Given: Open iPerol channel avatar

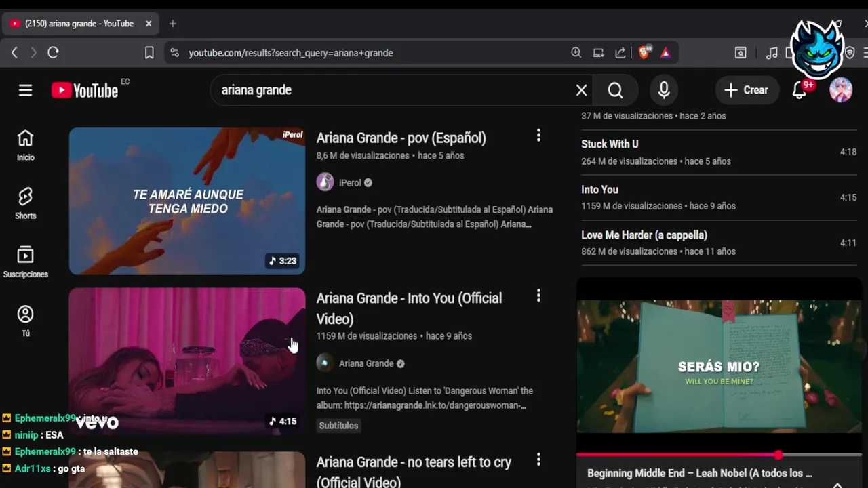Looking at the screenshot, I should pyautogui.click(x=325, y=182).
